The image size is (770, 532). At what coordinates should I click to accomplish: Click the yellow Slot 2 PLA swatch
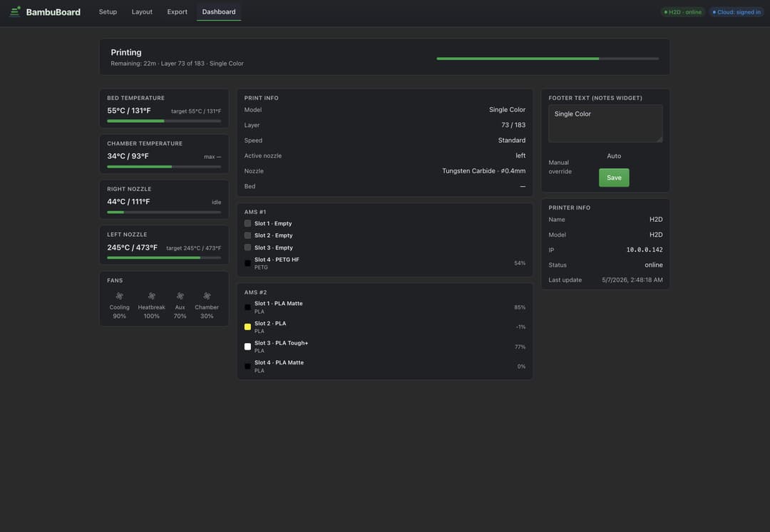[x=247, y=327]
